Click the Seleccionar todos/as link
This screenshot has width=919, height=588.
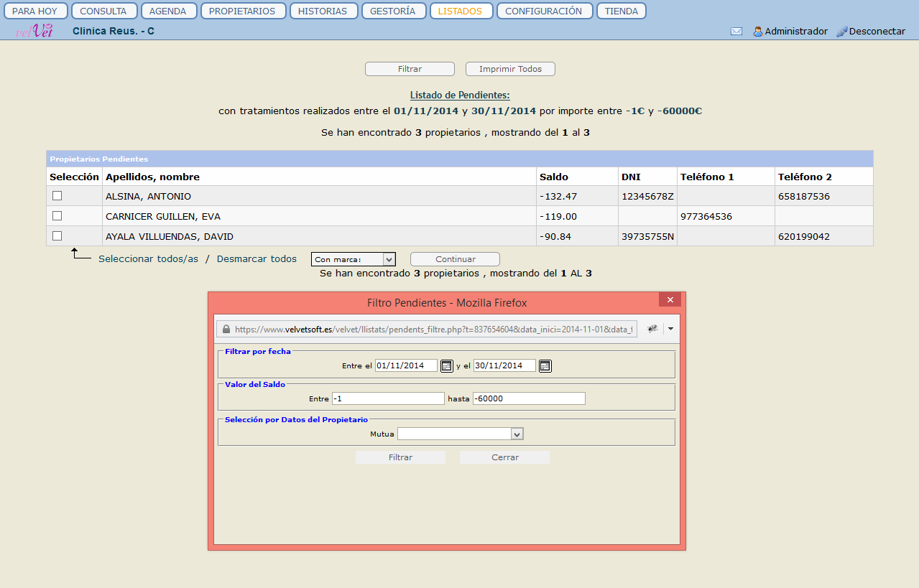click(148, 259)
